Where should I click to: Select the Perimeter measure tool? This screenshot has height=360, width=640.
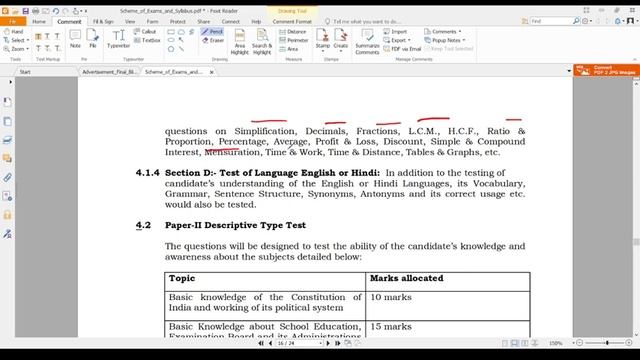point(293,40)
